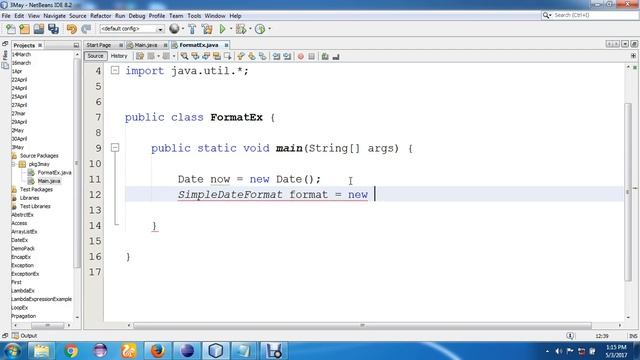This screenshot has height=360, width=640.
Task: Open the dropdown arrow next to globe icon
Action: point(183,29)
